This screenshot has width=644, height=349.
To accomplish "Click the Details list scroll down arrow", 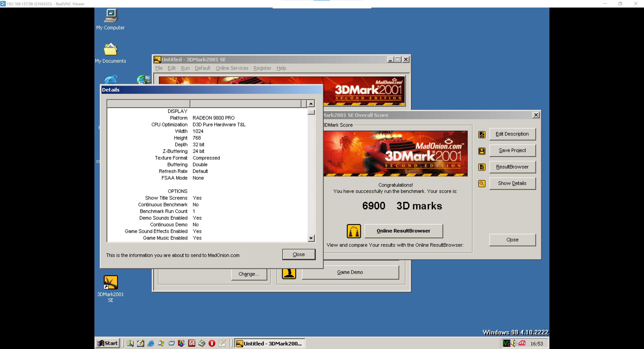I will [311, 238].
